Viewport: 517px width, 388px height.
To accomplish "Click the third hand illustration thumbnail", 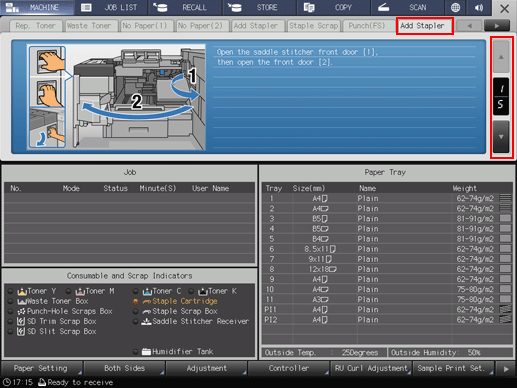I will point(47,127).
